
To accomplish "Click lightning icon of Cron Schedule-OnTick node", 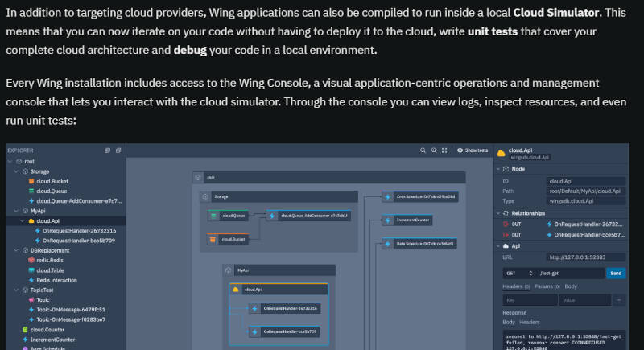I will coord(388,197).
